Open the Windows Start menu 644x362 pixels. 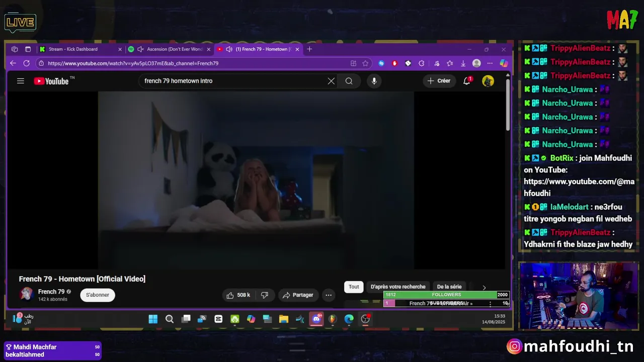pos(153,319)
